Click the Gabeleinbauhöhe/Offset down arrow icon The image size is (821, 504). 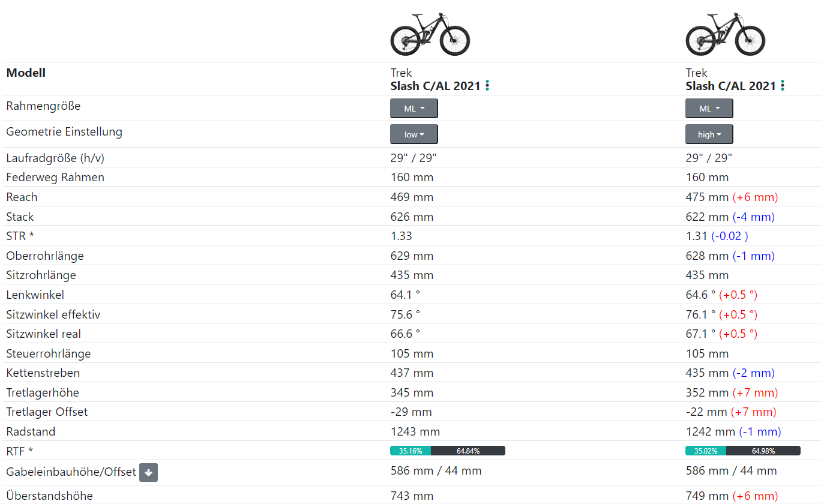149,473
